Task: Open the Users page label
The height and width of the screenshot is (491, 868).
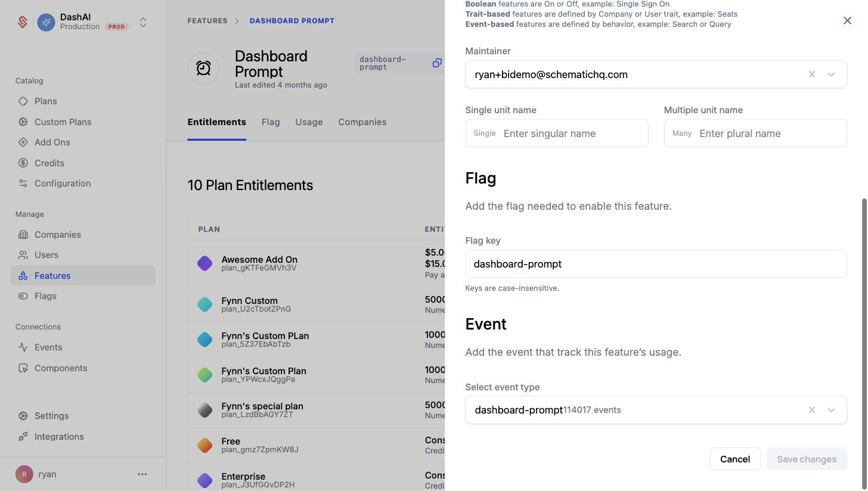Action: [x=46, y=255]
